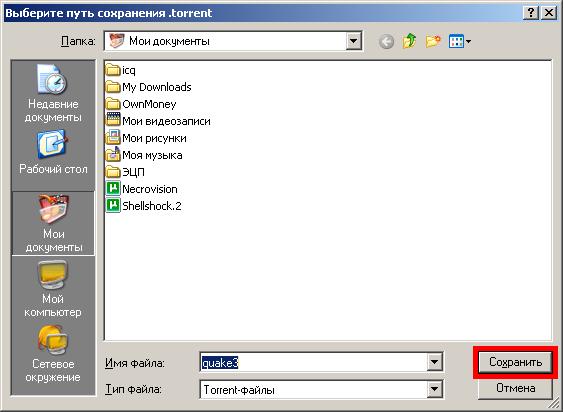Expand the Имя файла dropdown arrow
Screen dimensions: 563x412
click(x=434, y=362)
